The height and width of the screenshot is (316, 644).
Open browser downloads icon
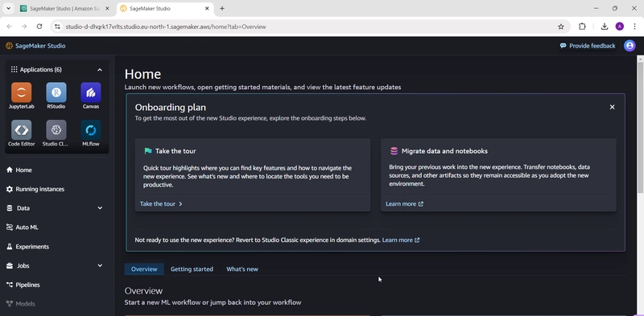(605, 27)
